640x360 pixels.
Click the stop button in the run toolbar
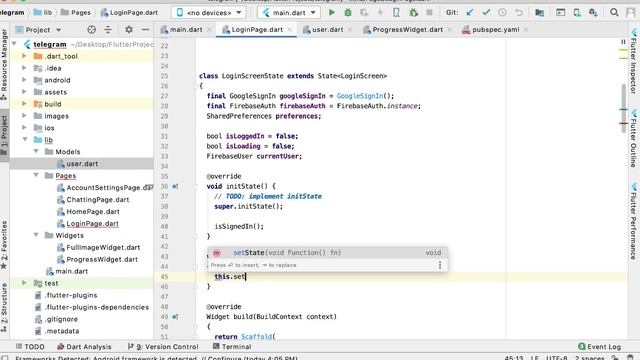click(x=429, y=13)
